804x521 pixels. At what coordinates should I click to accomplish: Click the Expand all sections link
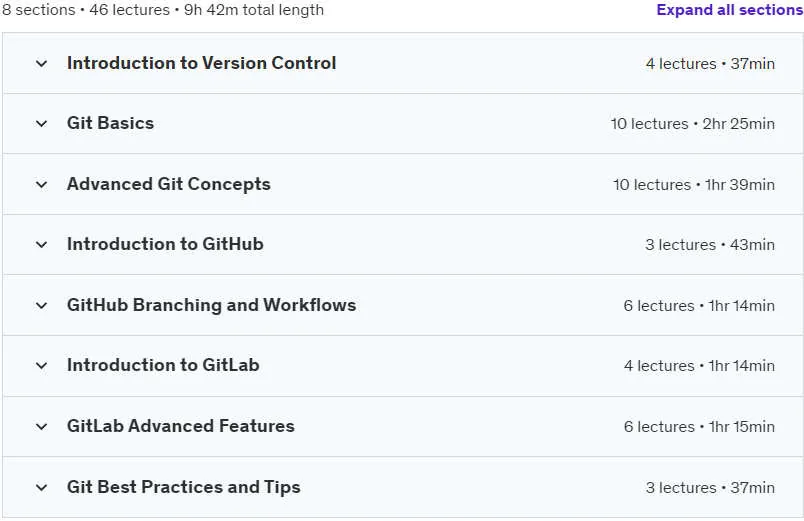point(730,10)
